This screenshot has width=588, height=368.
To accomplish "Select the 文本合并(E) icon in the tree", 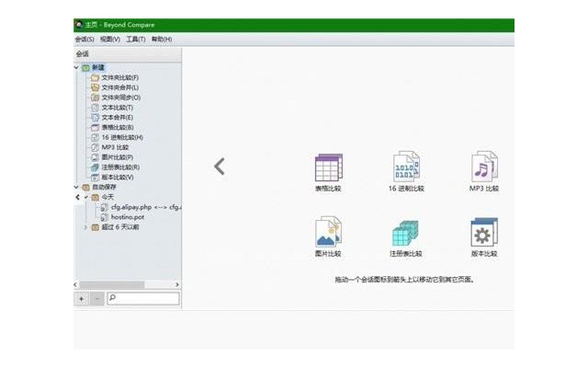I will [x=95, y=118].
